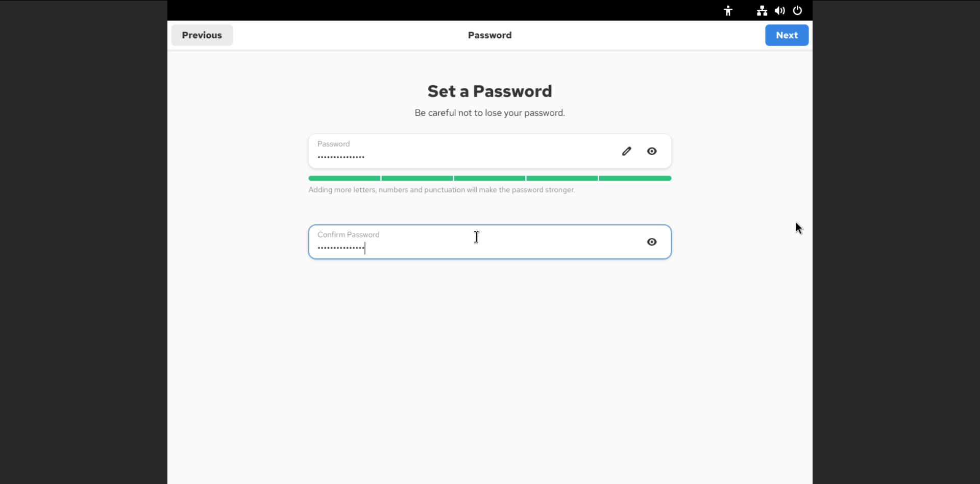Reveal the Password field using its eye icon

coord(652,151)
